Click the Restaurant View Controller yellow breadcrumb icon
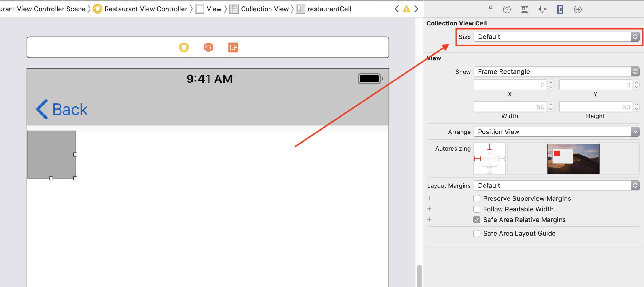The height and width of the screenshot is (287, 644). pos(97,9)
